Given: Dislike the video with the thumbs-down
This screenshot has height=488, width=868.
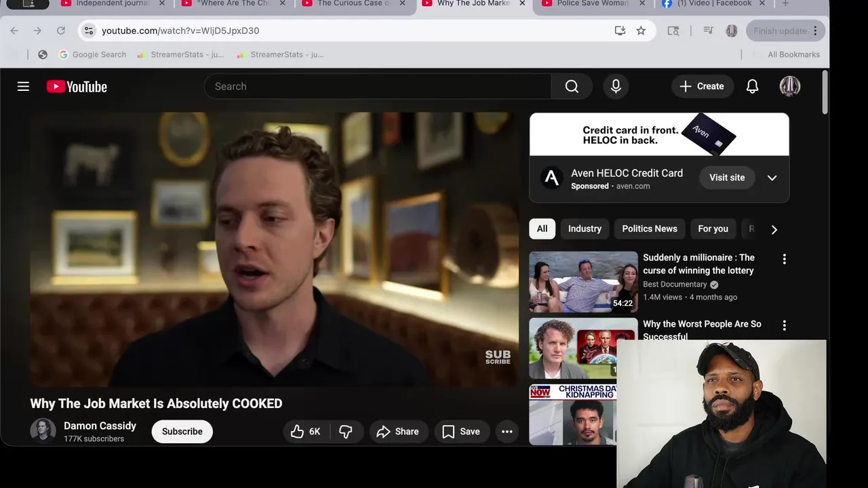Looking at the screenshot, I should 346,431.
